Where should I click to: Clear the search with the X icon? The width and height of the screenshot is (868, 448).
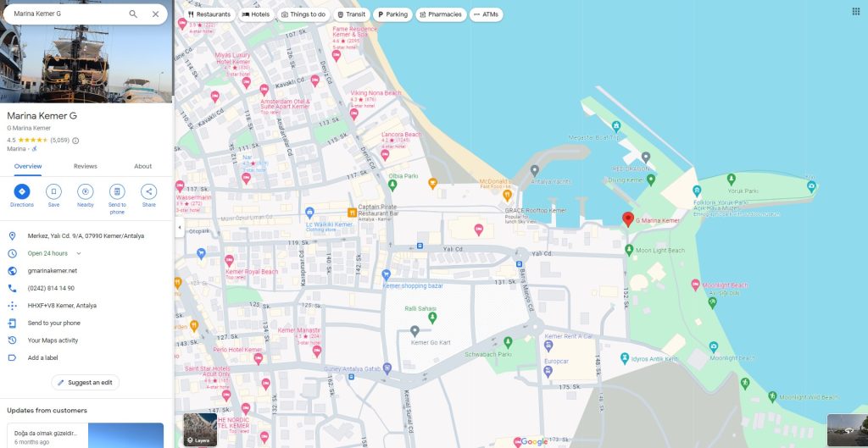pos(155,14)
